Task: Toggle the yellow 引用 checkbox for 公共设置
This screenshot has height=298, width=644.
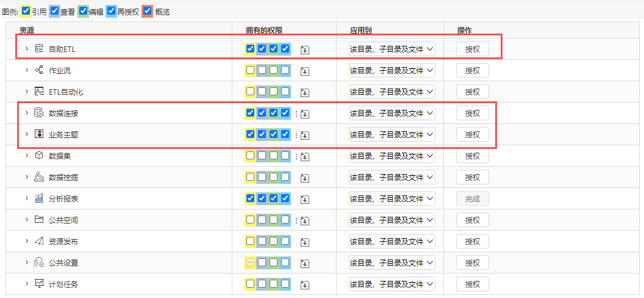Action: [x=250, y=262]
